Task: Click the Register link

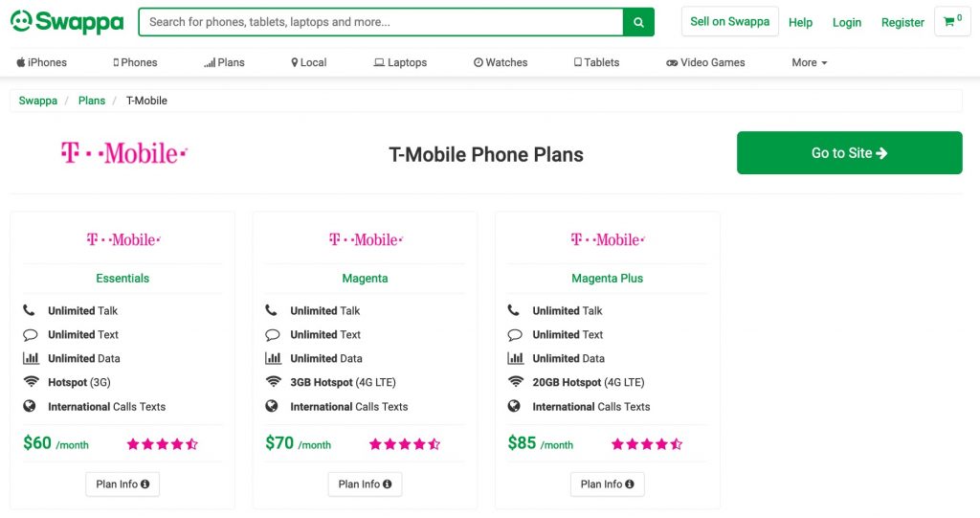Action: 902,23
